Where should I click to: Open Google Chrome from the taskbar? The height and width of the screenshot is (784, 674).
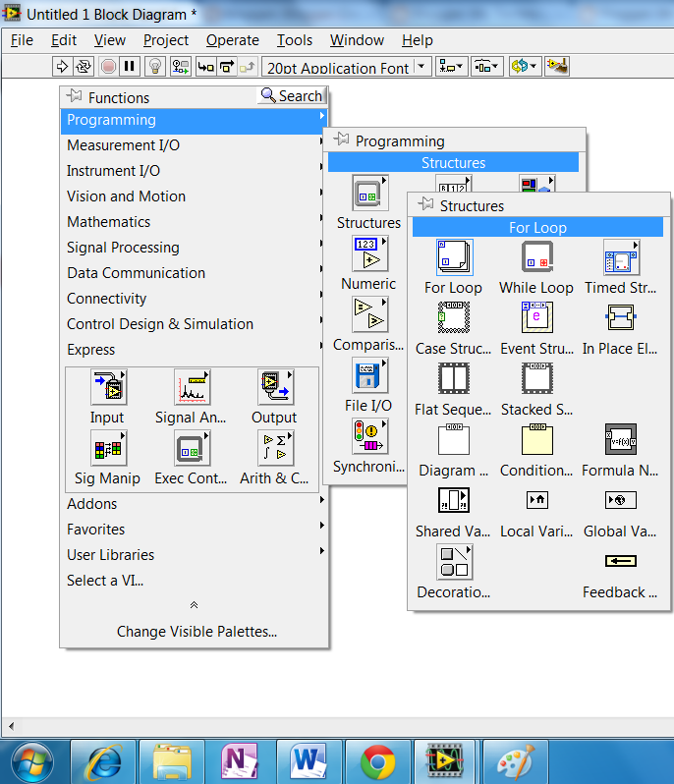point(378,761)
